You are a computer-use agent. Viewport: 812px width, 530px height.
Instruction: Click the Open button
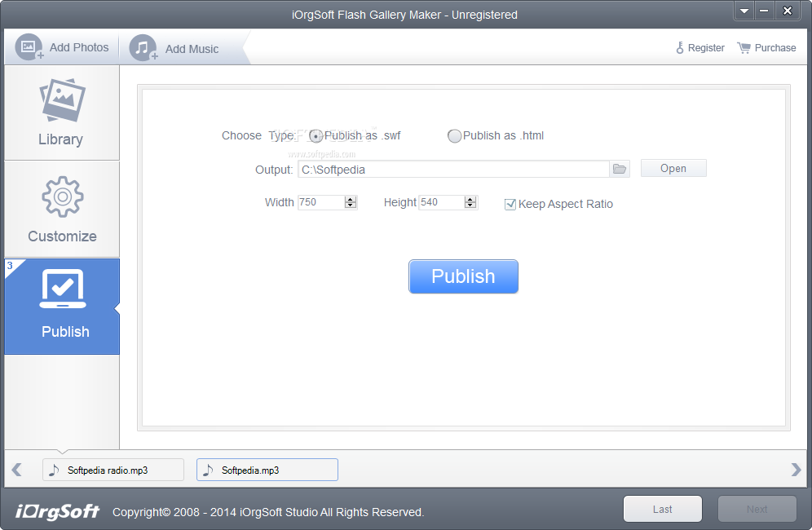point(673,169)
